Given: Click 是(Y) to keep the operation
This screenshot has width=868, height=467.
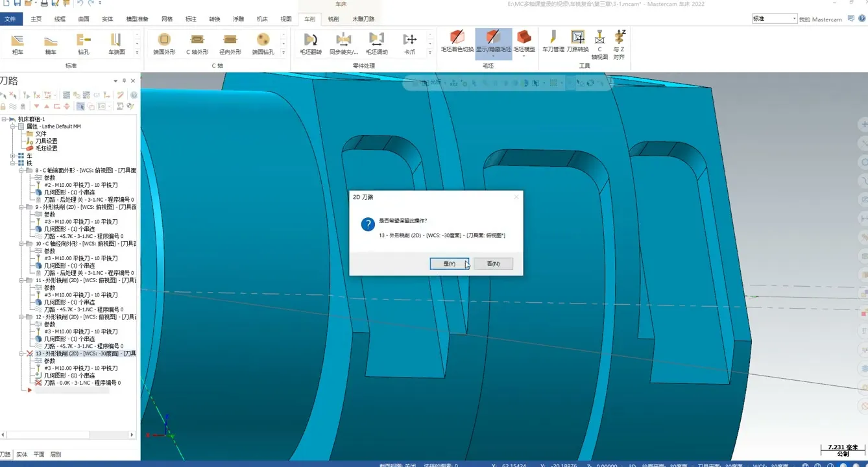Looking at the screenshot, I should pyautogui.click(x=449, y=264).
